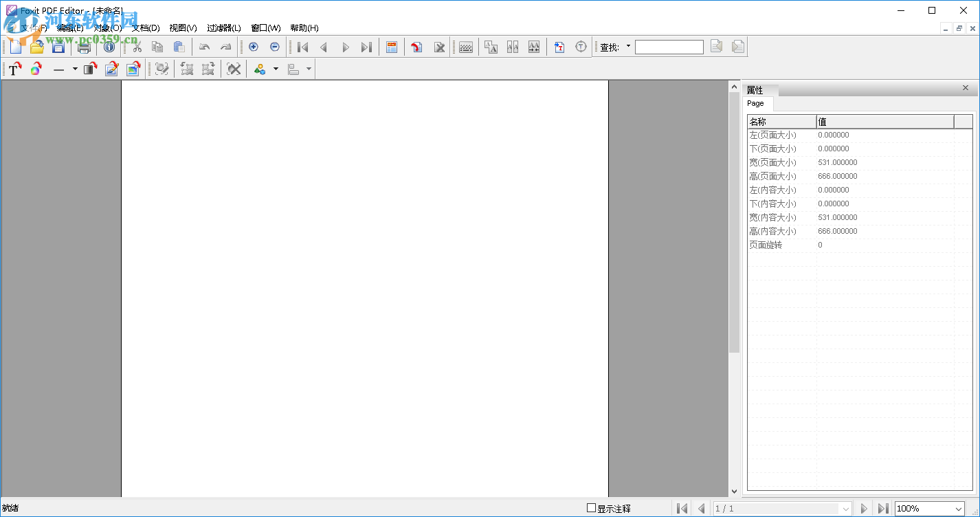Toggle the 显示注释 checkbox

591,508
